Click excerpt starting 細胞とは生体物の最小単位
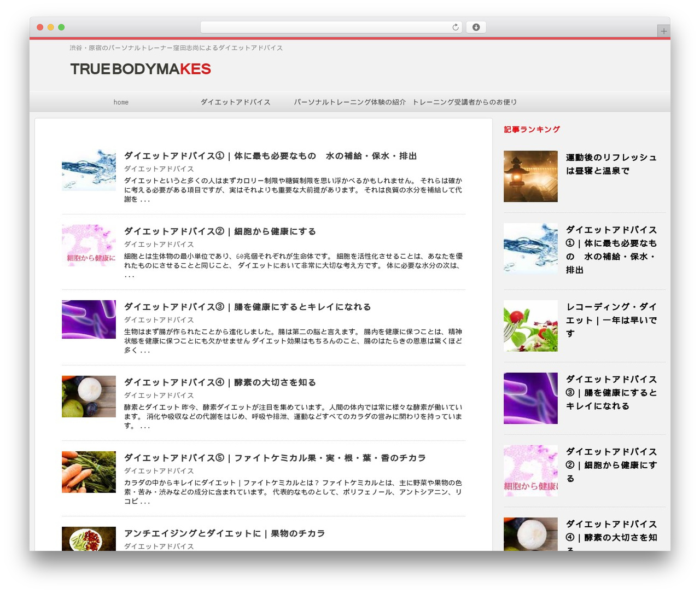 [293, 265]
